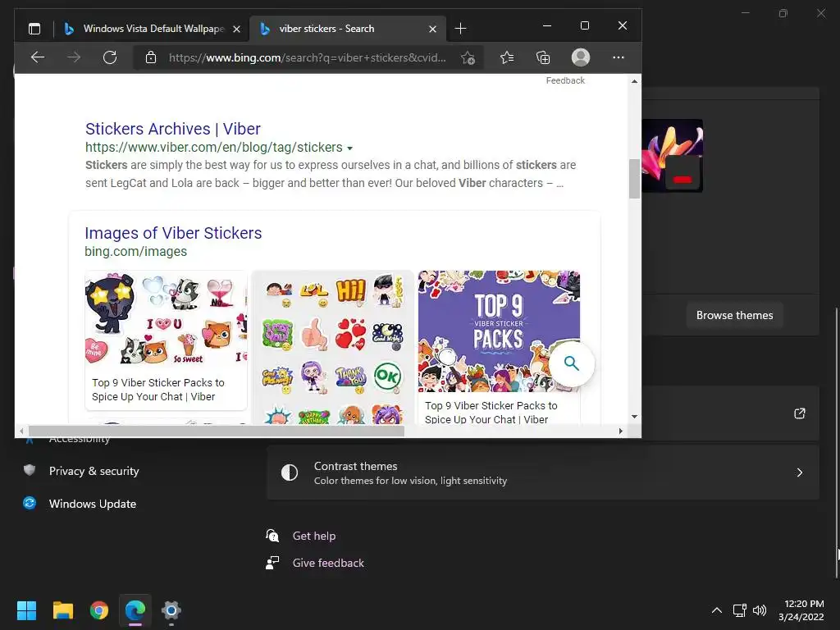Open Edge tab actions menu icon

pos(34,29)
